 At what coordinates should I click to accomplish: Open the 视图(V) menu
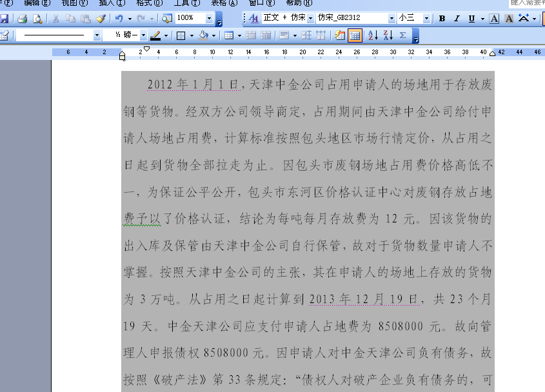(75, 3)
